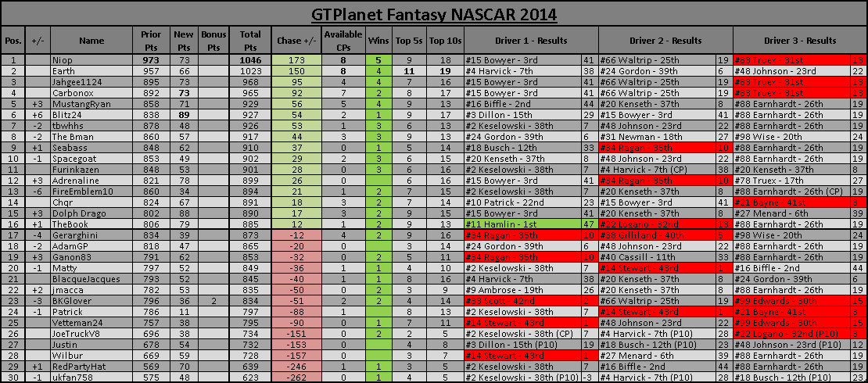Select the name 'Dolph Drago'
The width and height of the screenshot is (868, 383).
(91, 213)
